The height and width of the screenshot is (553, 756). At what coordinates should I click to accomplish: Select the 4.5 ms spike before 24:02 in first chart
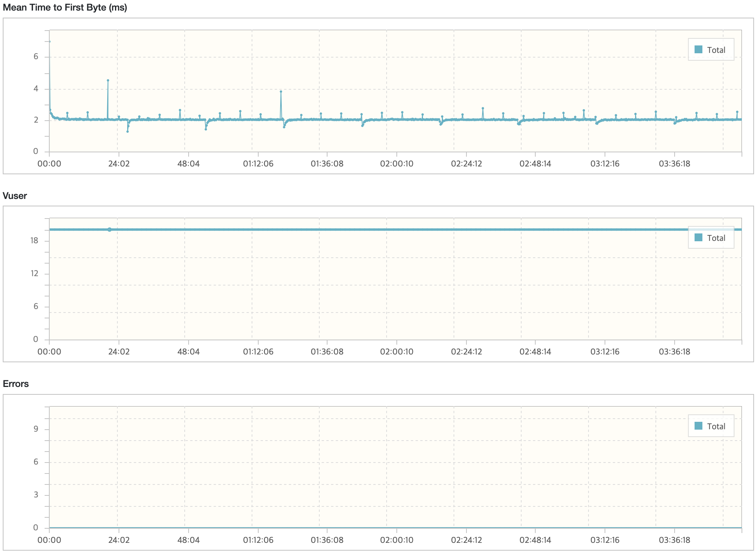[x=108, y=80]
